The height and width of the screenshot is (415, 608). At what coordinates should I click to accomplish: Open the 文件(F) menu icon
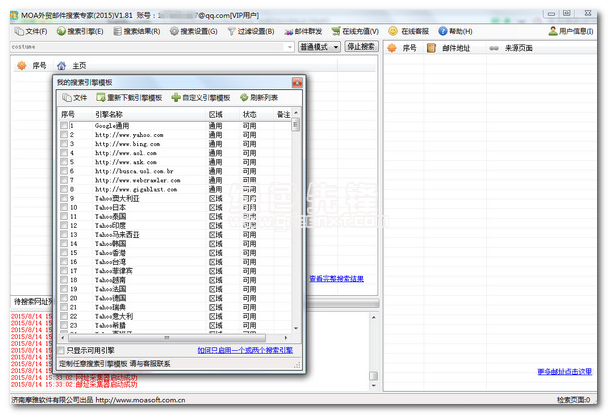(x=19, y=31)
